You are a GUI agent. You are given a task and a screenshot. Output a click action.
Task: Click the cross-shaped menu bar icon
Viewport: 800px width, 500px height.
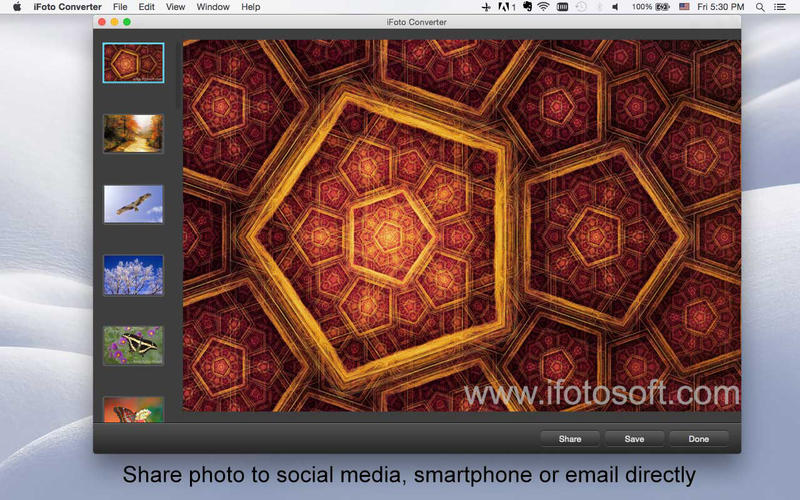click(x=486, y=7)
